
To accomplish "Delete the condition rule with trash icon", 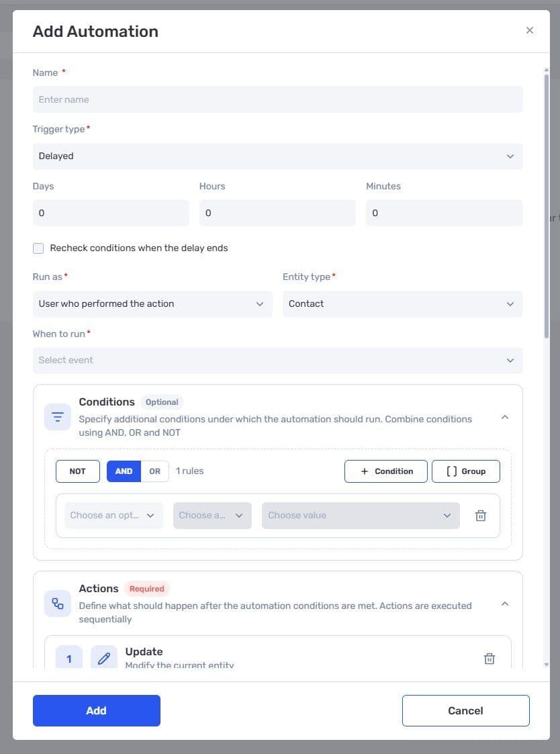I will pos(481,516).
